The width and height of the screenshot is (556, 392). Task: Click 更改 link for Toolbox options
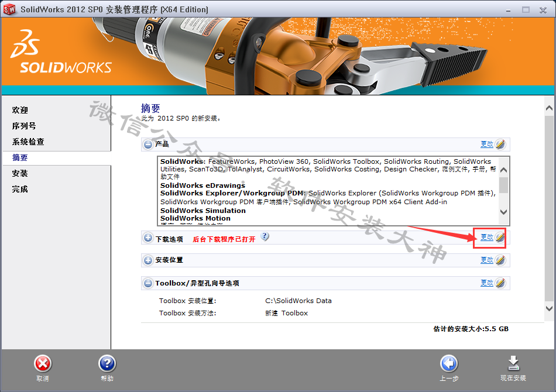(487, 283)
